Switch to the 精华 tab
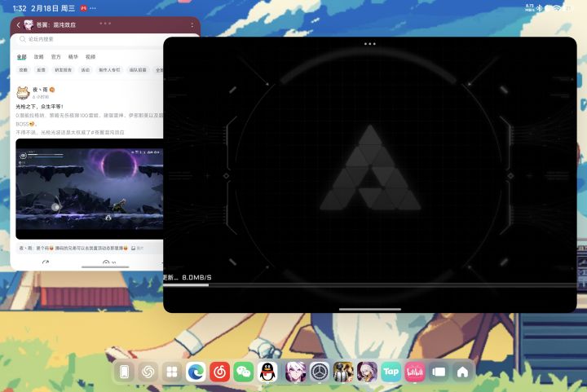This screenshot has width=587, height=392. (73, 57)
